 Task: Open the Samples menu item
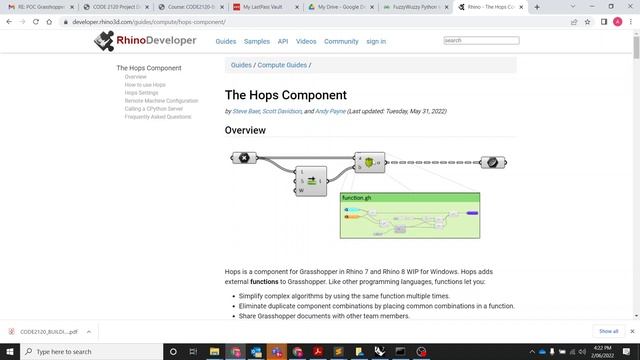point(257,41)
